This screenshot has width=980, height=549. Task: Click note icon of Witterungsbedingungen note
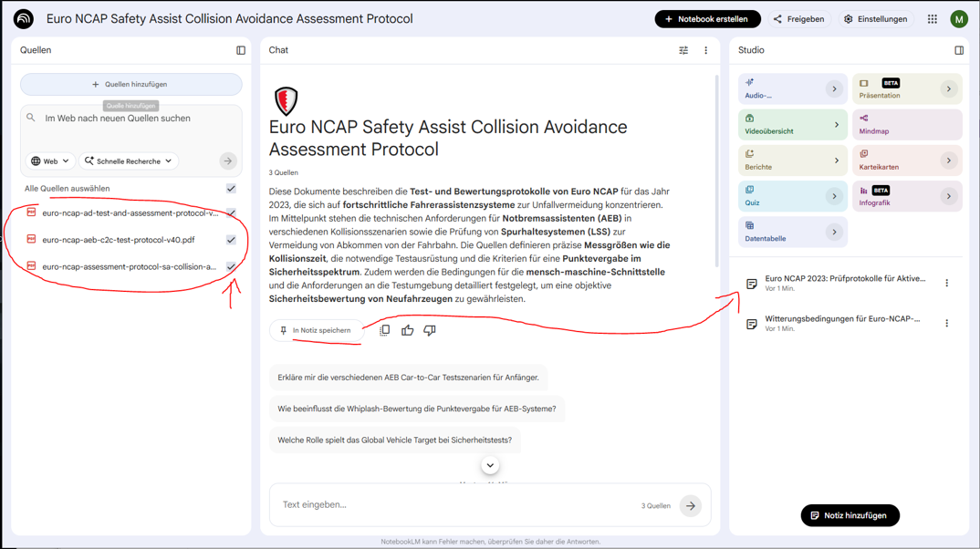click(x=751, y=324)
